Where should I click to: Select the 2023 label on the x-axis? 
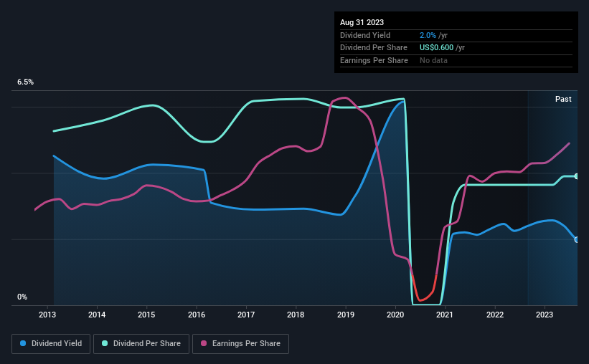pos(545,315)
